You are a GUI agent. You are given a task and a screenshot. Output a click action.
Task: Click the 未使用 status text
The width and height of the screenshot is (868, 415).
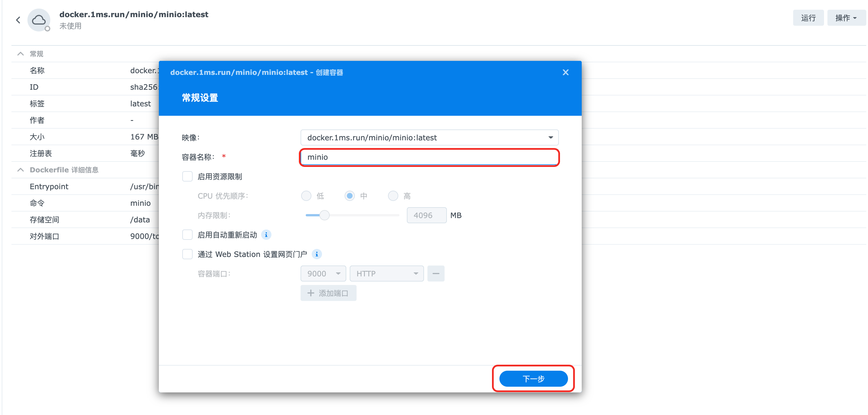pos(70,26)
